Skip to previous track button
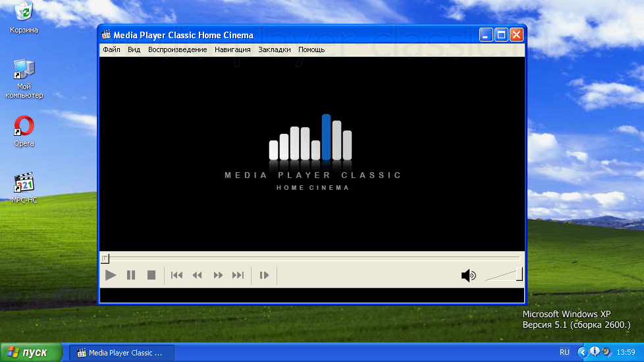Viewport: 644px width, 362px height. pyautogui.click(x=176, y=275)
